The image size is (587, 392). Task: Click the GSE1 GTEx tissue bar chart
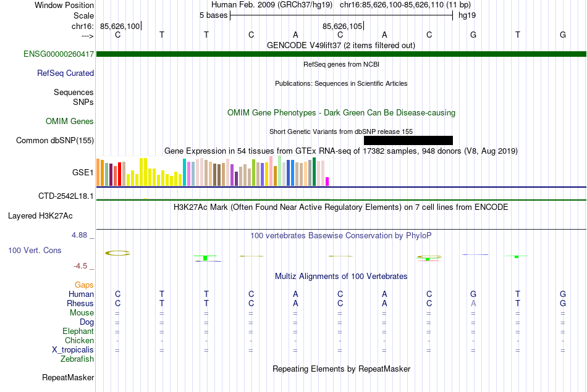point(213,172)
